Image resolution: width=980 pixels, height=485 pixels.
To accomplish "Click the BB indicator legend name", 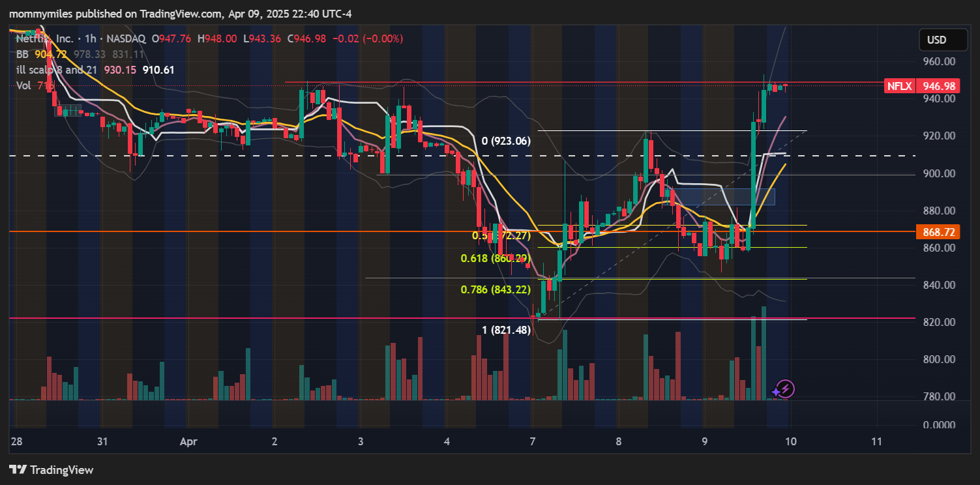I will click(22, 54).
